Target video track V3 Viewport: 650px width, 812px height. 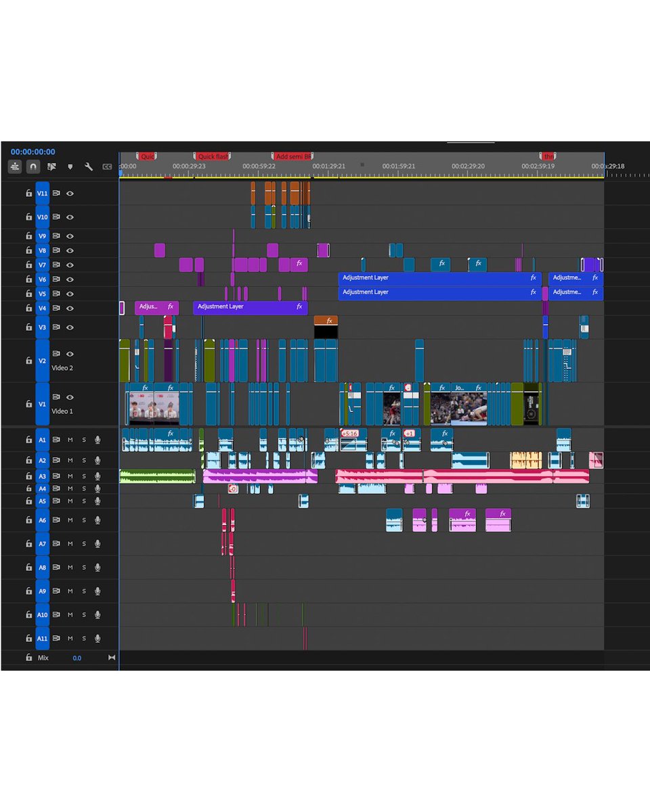click(x=43, y=328)
